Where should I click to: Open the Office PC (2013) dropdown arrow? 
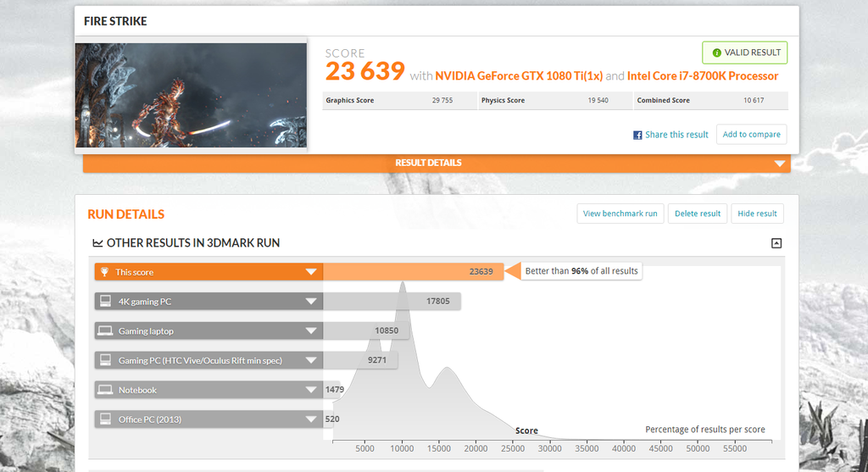311,419
